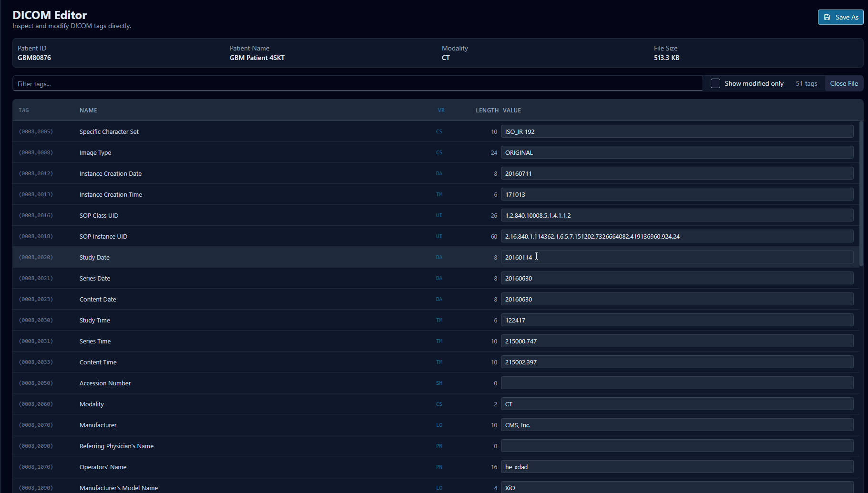This screenshot has height=493, width=868.
Task: Click the TAG column header
Action: pyautogui.click(x=24, y=111)
